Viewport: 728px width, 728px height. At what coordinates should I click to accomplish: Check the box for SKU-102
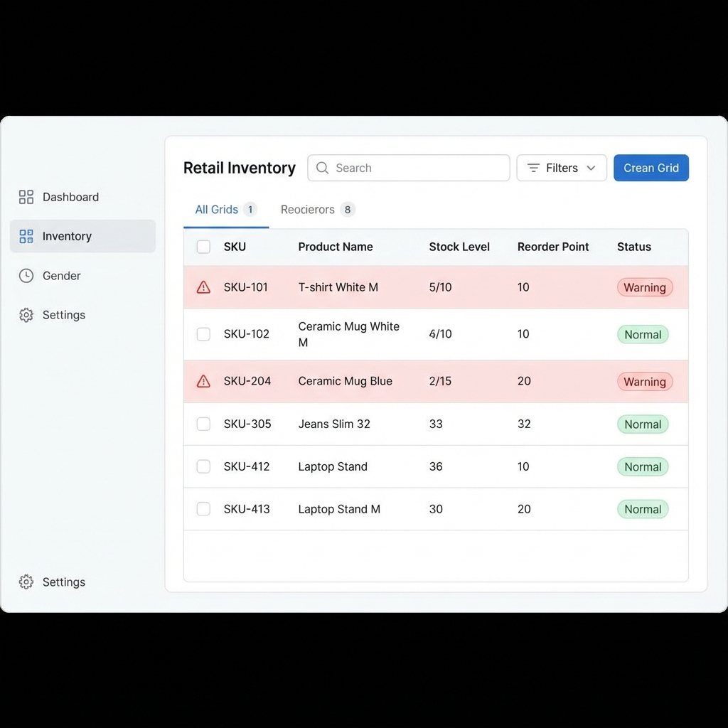point(203,334)
